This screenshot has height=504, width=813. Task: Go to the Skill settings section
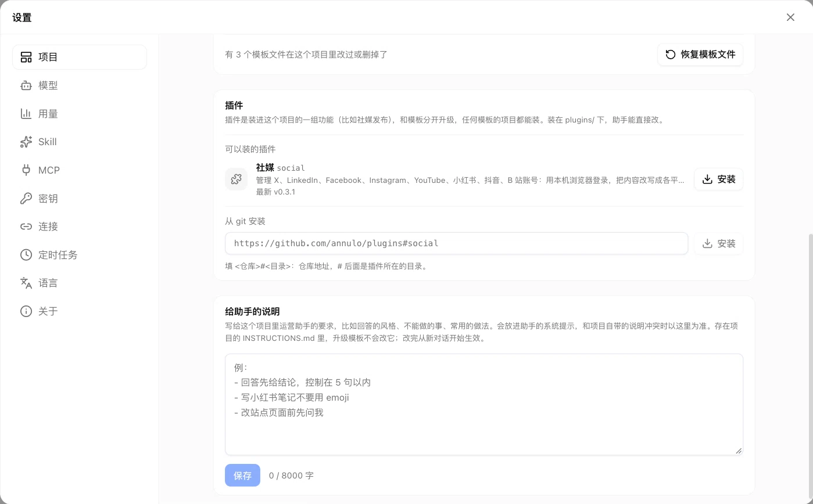point(80,142)
